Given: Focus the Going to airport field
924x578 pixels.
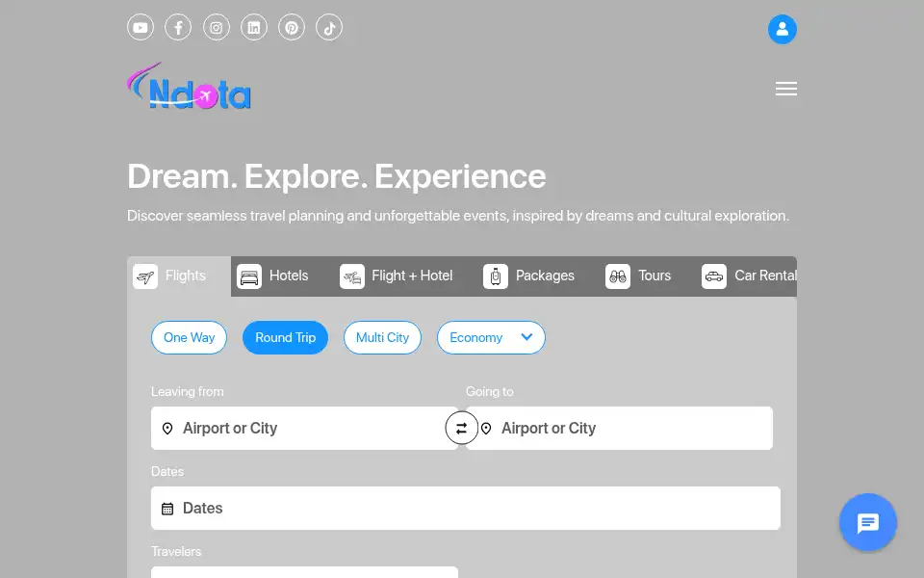Looking at the screenshot, I should click(619, 428).
